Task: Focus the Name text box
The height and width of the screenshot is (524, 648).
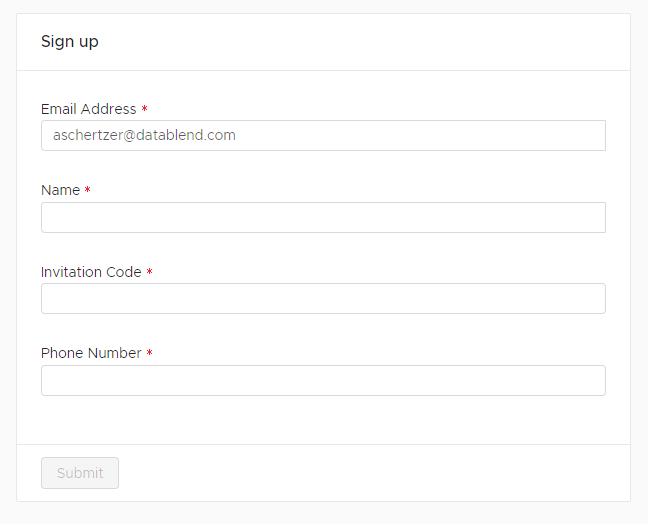Action: coord(323,217)
